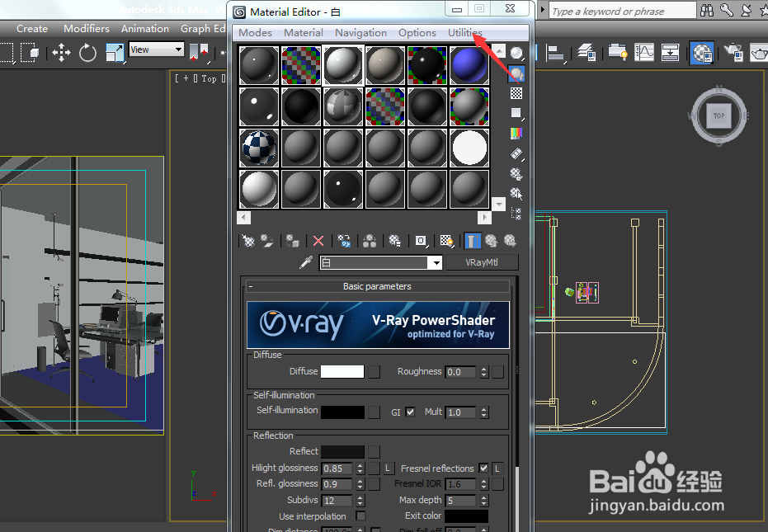Click Put to Library icon
This screenshot has height=532, width=768.
[395, 241]
